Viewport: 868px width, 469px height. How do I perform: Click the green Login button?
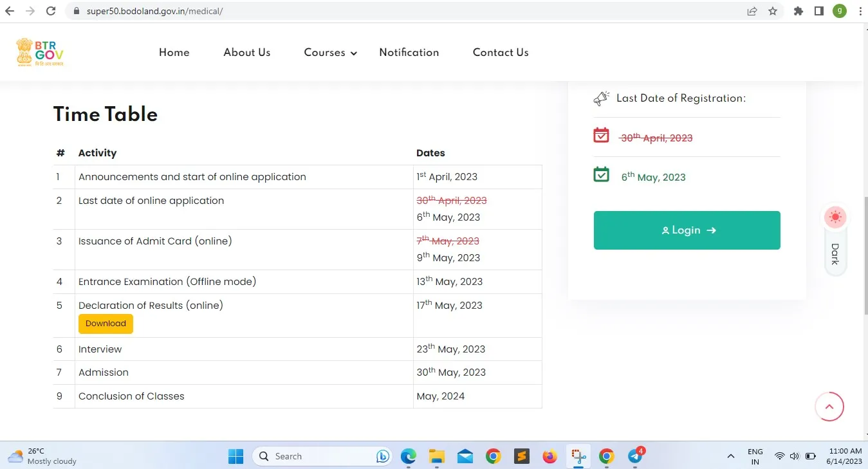click(687, 230)
